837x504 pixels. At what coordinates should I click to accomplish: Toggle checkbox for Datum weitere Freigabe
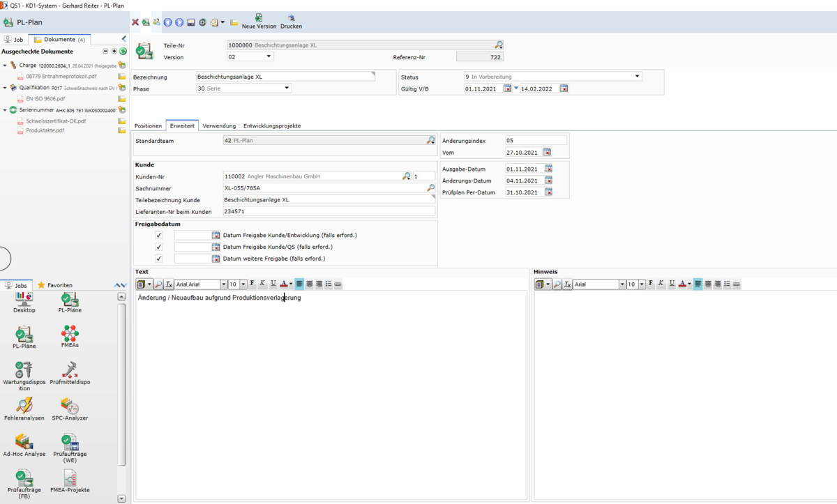click(160, 259)
